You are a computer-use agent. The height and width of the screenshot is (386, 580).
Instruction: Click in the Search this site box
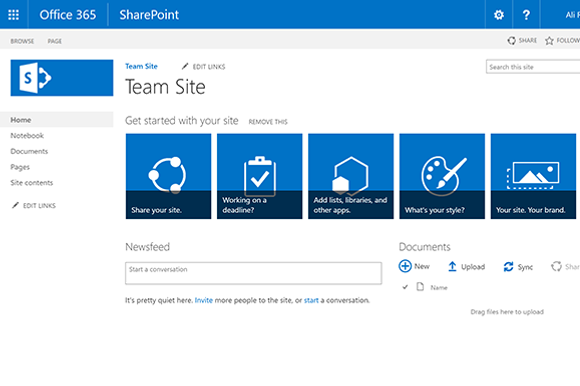tap(533, 67)
